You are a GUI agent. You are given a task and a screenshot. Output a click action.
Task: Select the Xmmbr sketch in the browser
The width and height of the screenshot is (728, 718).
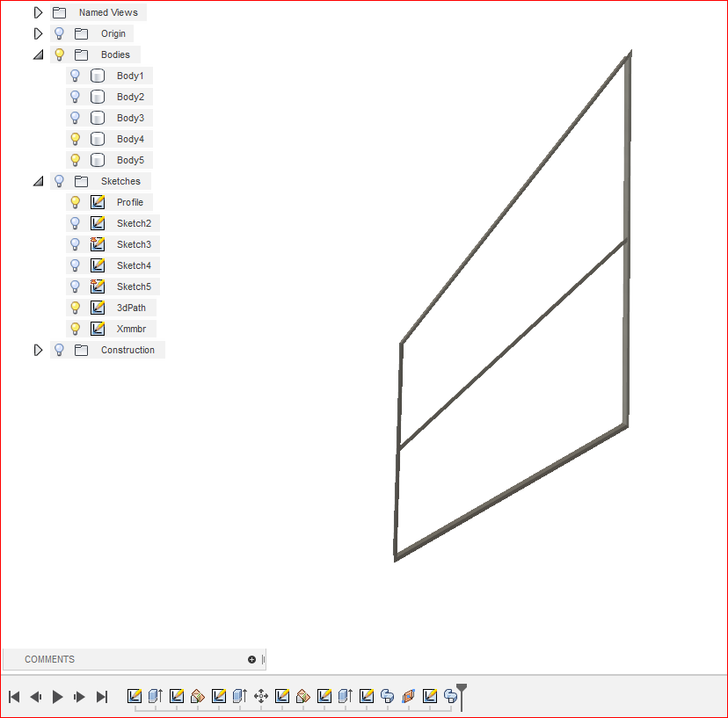(132, 329)
